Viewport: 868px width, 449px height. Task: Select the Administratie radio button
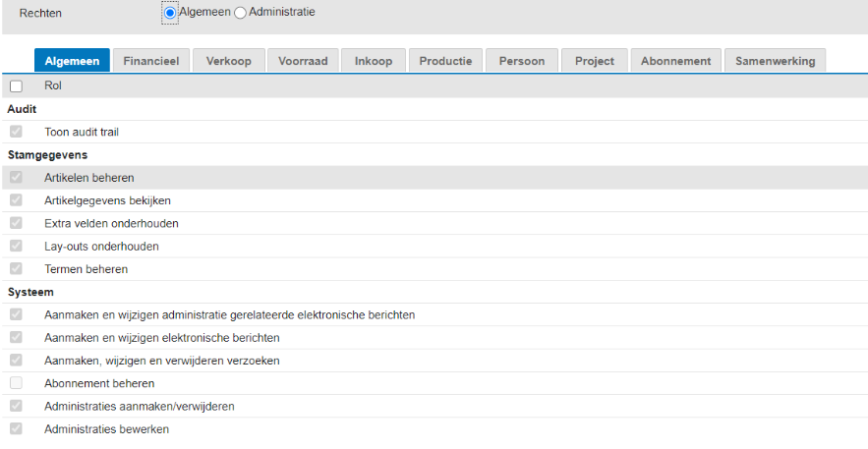tap(240, 13)
